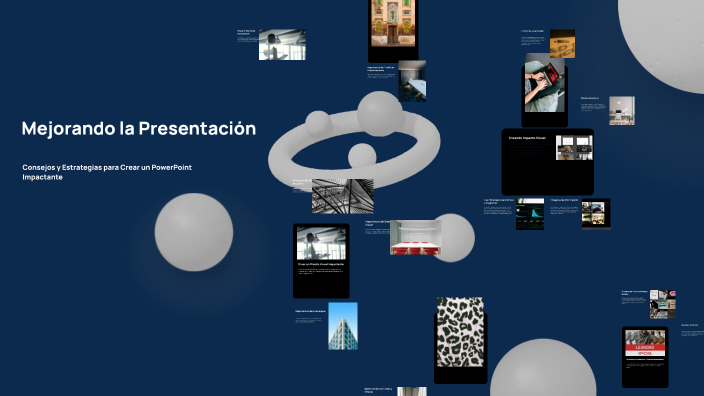704x396 pixels.
Task: Select subtitle "Consejos y Estrategias para Crear un PowerPoint Impactante"
Action: 107,172
